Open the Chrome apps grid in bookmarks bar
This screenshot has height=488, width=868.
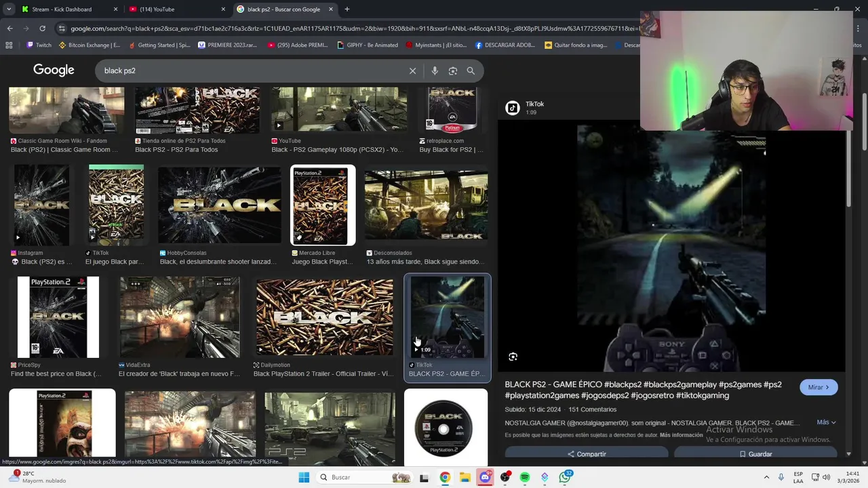click(9, 45)
